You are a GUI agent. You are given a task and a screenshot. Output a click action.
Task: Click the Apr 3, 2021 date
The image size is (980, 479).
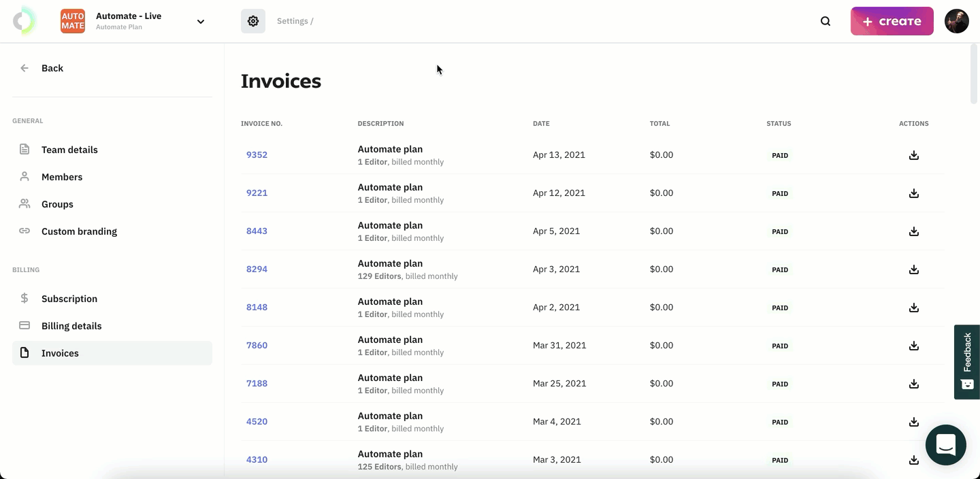(x=556, y=269)
